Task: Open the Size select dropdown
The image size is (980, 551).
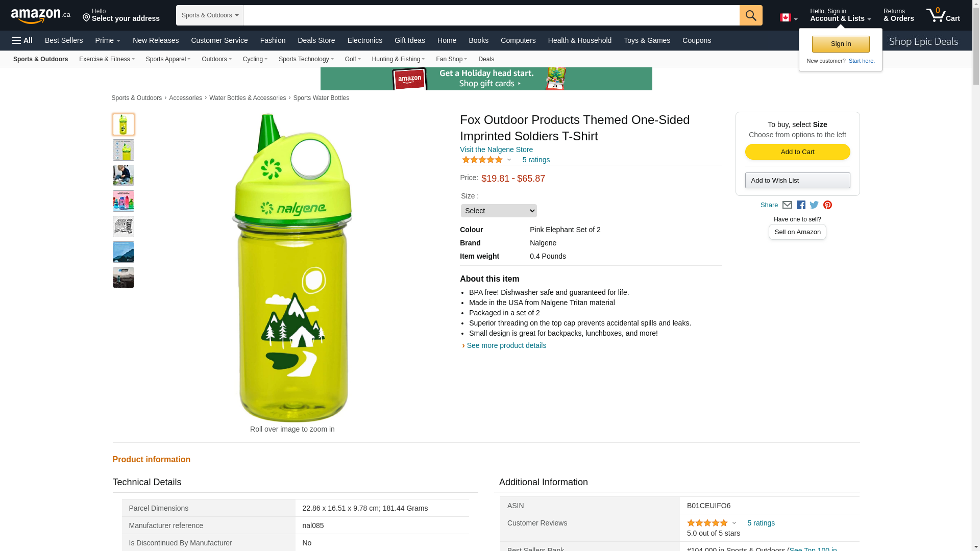Action: pyautogui.click(x=499, y=211)
